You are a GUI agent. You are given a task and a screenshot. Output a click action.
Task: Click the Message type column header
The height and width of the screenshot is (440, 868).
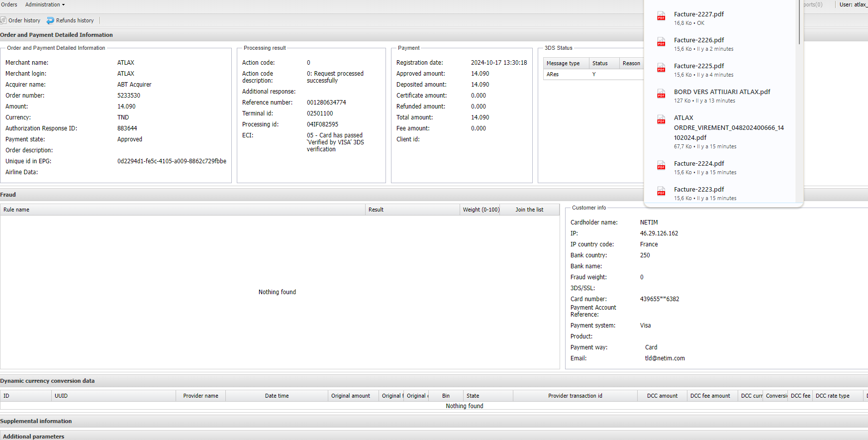point(563,63)
